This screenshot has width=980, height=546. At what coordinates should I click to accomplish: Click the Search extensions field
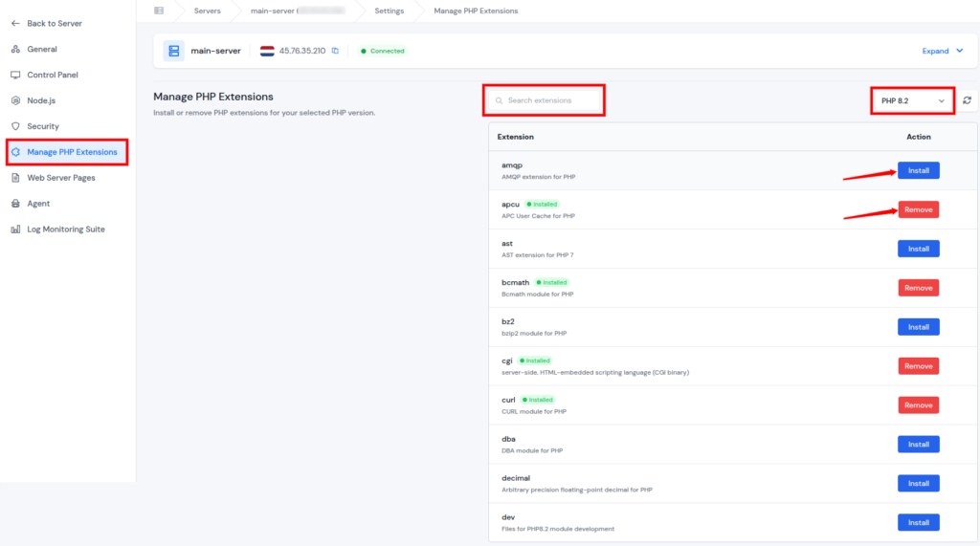(x=544, y=100)
